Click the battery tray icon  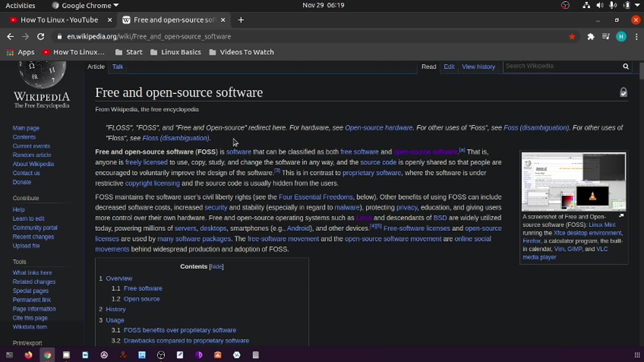(x=626, y=5)
